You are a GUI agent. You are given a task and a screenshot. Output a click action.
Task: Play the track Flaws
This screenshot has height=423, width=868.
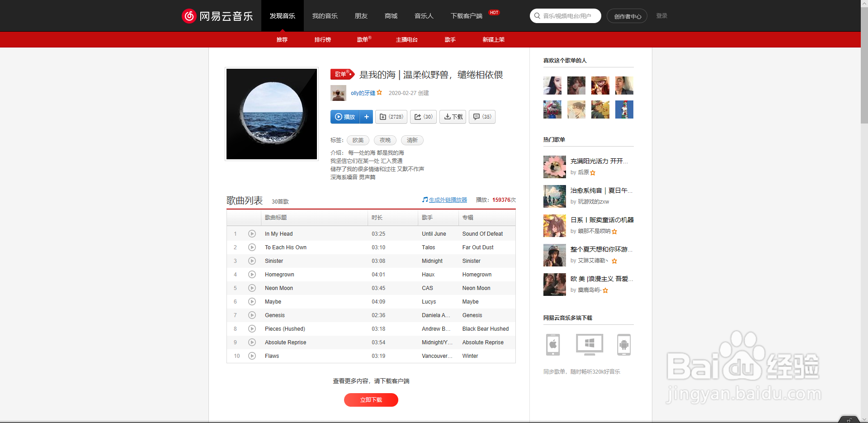coord(252,356)
